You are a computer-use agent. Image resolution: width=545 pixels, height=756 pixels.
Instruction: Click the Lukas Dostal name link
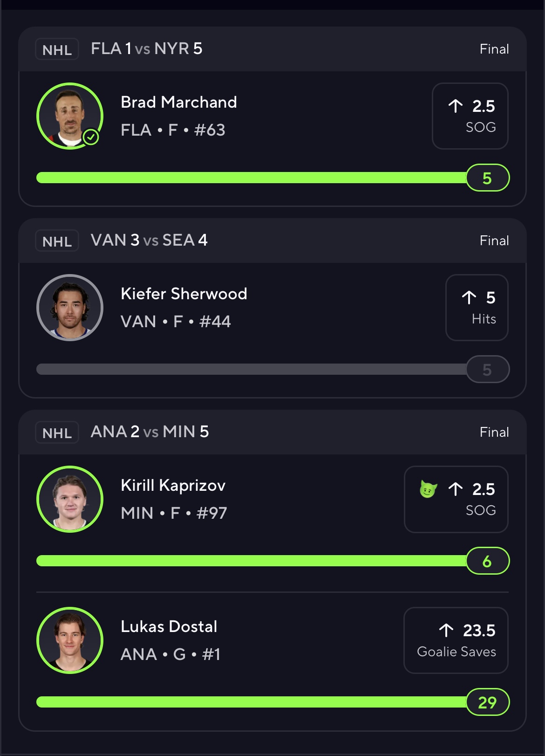pos(169,626)
